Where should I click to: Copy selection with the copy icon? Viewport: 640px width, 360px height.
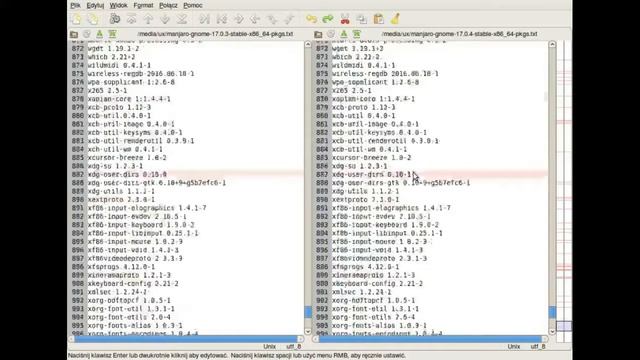362,19
